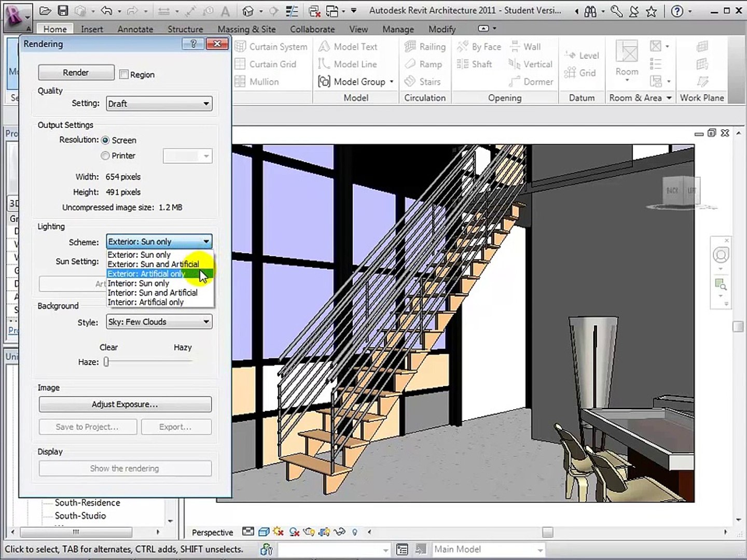Screen dimensions: 747x560
Task: Open the Background Style dropdown
Action: tap(159, 322)
